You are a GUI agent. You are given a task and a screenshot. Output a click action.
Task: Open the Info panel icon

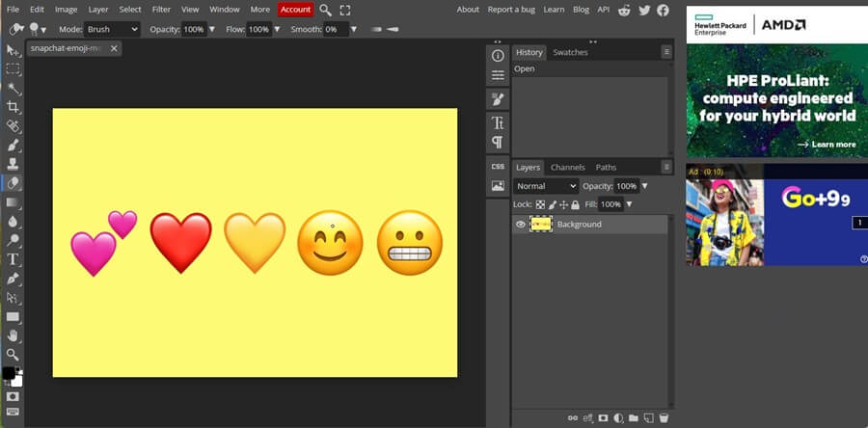pyautogui.click(x=498, y=55)
